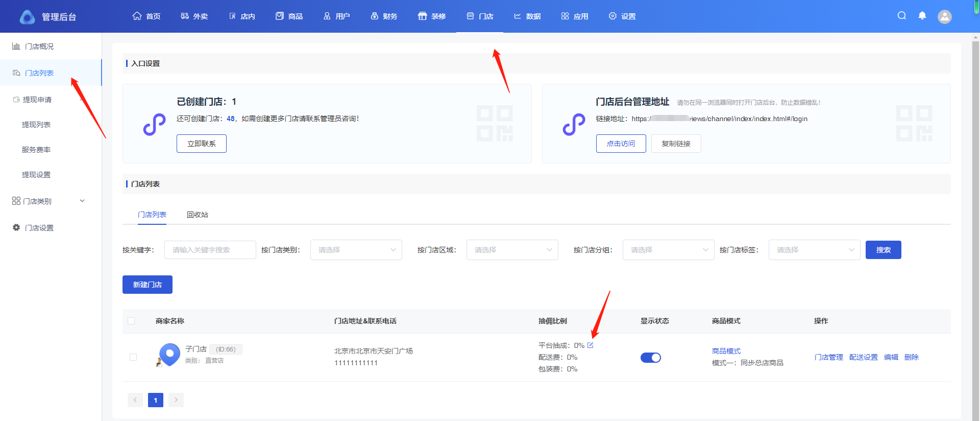The width and height of the screenshot is (980, 421).
Task: Open the notification bell icon
Action: (x=922, y=16)
